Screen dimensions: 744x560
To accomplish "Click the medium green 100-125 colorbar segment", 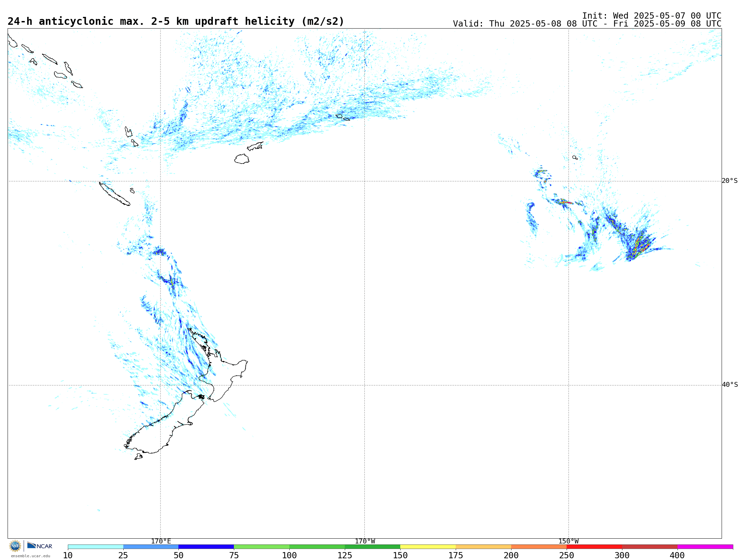I will pyautogui.click(x=317, y=547).
